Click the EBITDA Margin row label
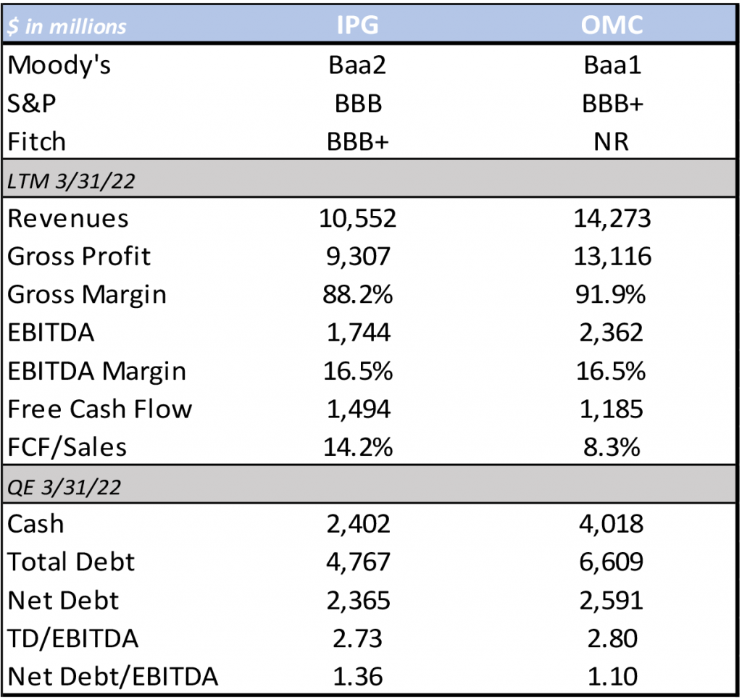 (x=97, y=371)
